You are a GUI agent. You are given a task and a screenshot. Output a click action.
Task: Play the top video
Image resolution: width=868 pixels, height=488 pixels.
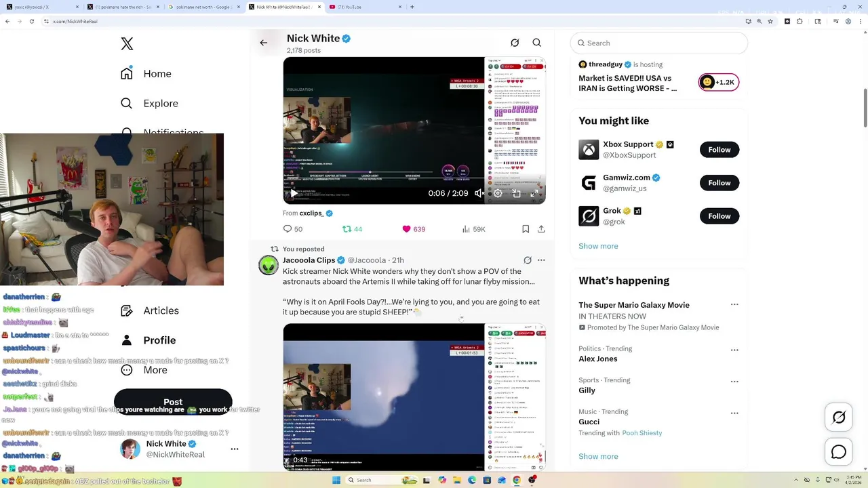tap(294, 193)
